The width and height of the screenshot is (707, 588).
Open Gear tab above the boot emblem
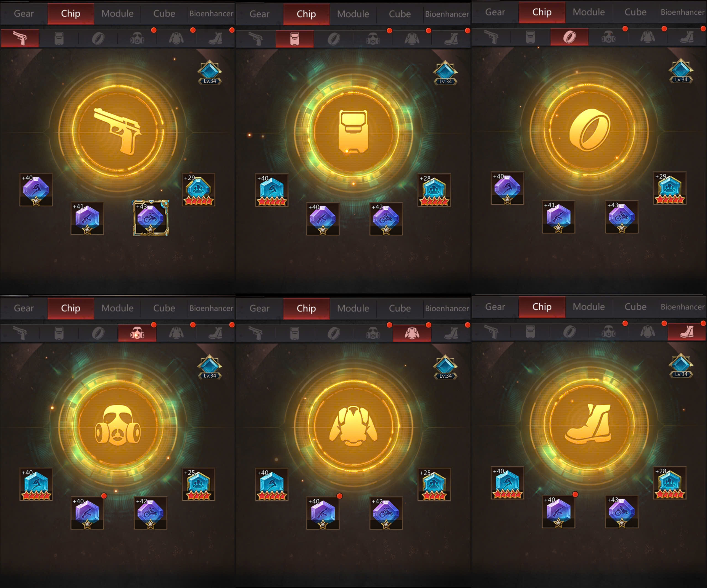[495, 307]
